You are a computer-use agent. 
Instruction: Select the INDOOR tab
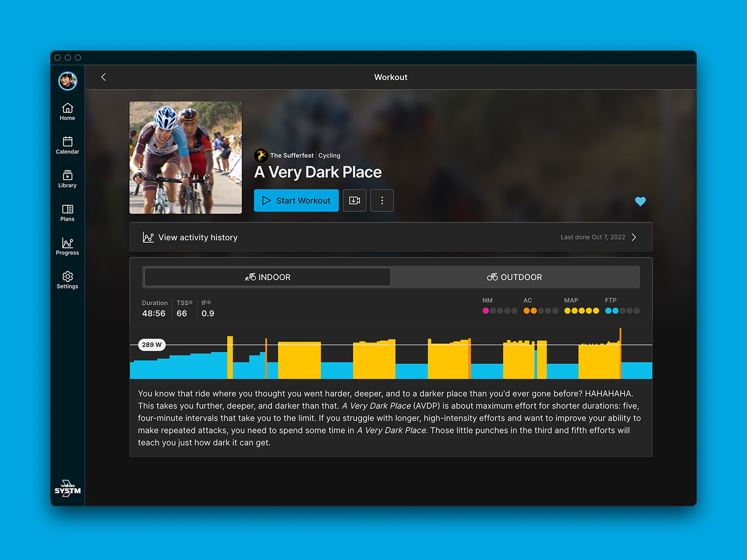267,277
